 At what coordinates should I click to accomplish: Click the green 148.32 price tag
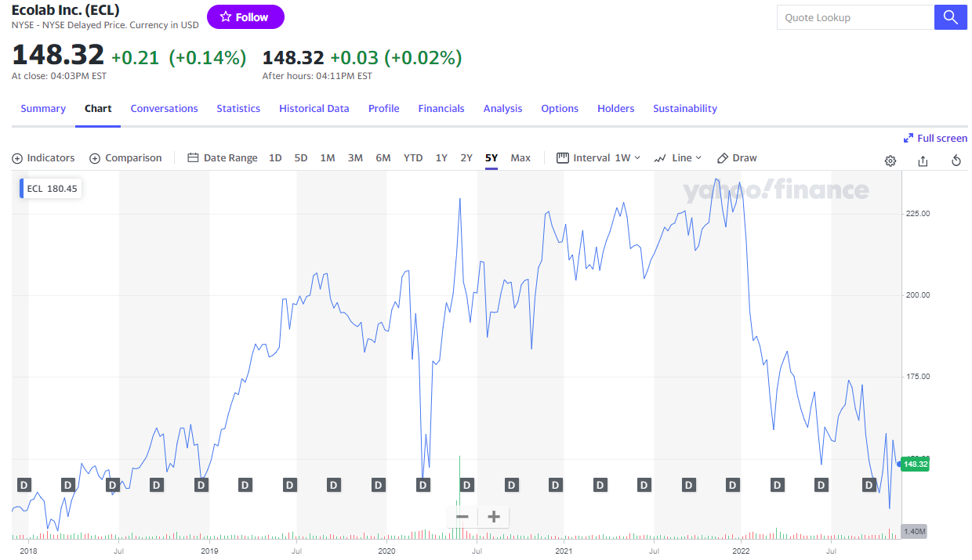tap(916, 464)
